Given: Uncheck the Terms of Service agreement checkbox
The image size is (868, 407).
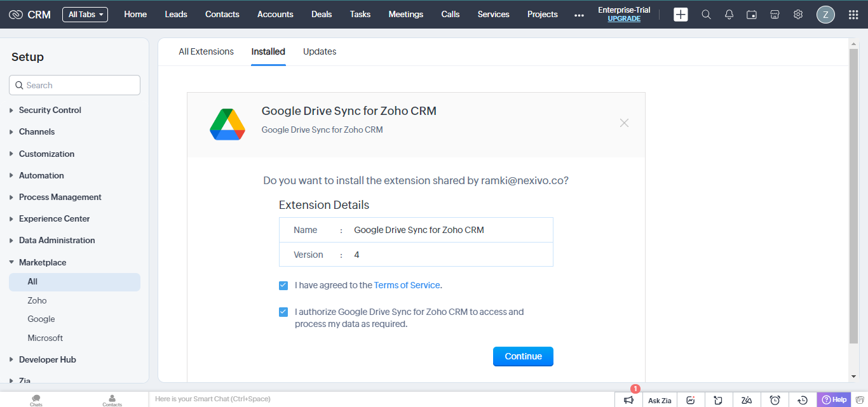Looking at the screenshot, I should [x=283, y=286].
